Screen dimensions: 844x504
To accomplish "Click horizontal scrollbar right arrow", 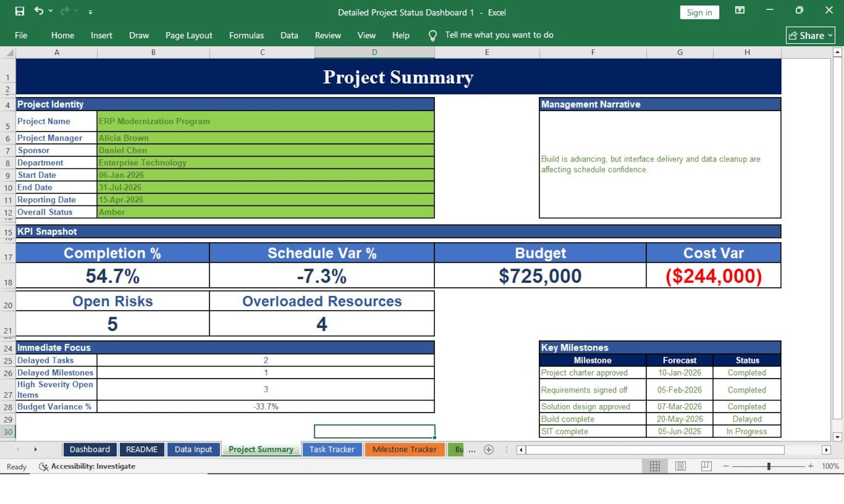I will click(x=826, y=450).
